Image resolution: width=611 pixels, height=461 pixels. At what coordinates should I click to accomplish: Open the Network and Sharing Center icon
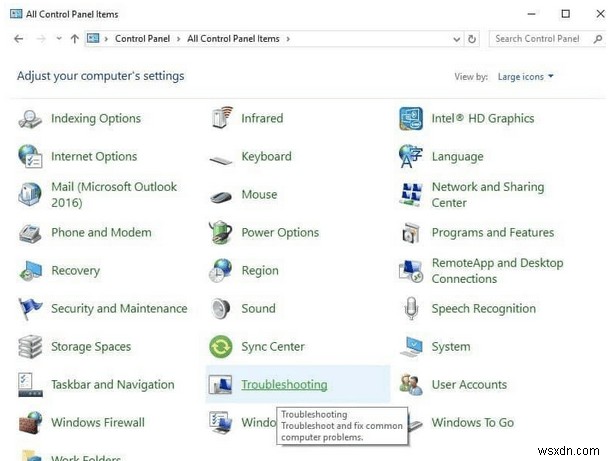(411, 194)
